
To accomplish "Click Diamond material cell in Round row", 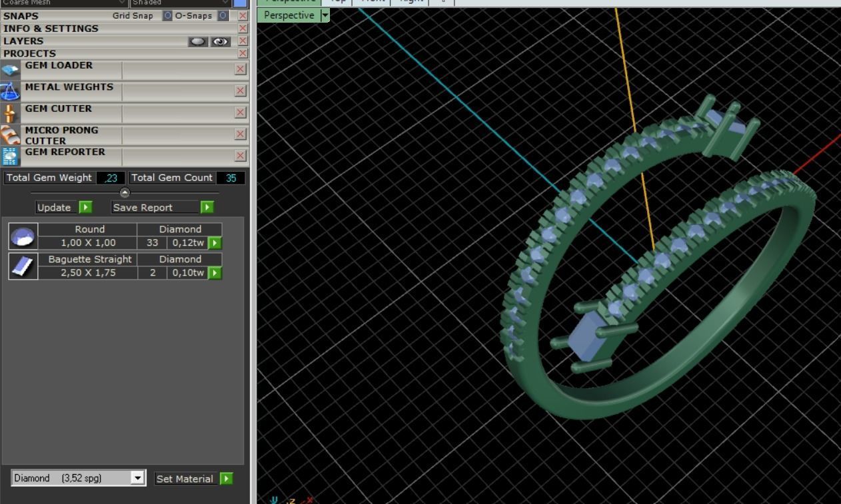I will point(180,229).
